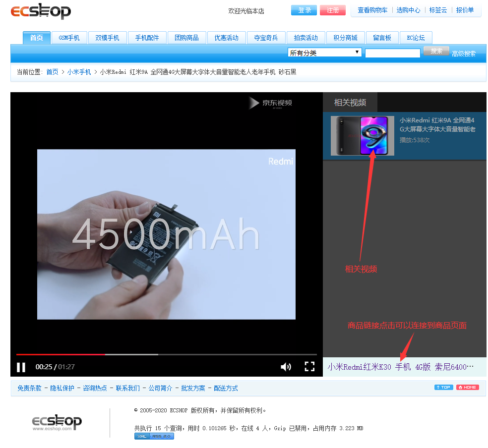Click the XML feed icon in footer
The image size is (488, 448).
[x=142, y=436]
